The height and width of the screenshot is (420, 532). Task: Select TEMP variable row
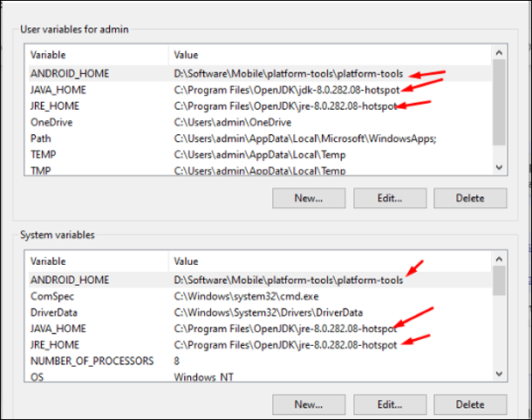[260, 154]
